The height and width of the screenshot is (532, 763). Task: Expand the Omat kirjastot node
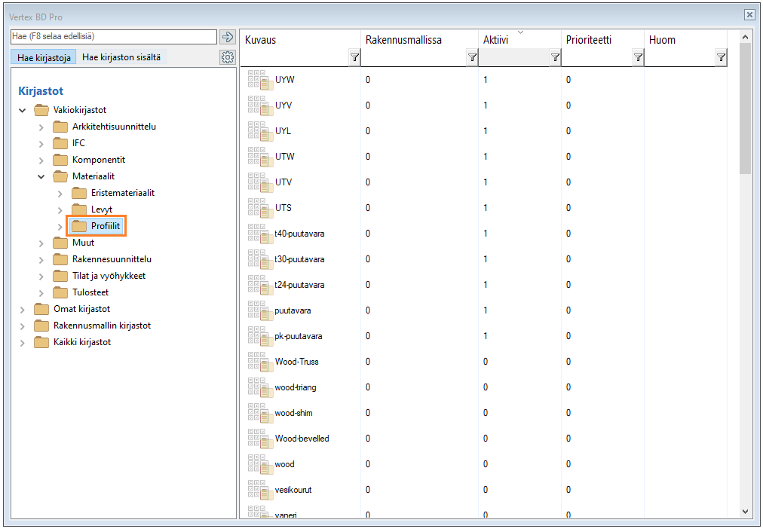(23, 310)
